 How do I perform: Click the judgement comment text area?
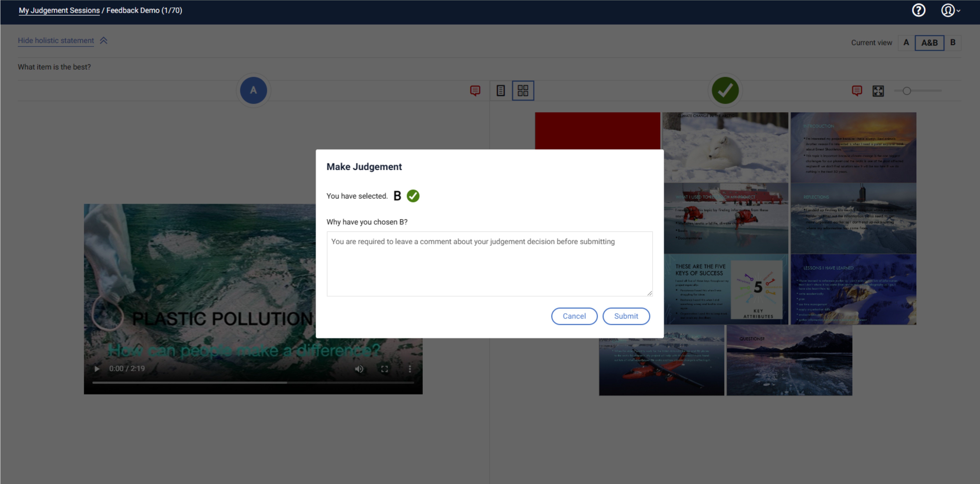coord(489,263)
